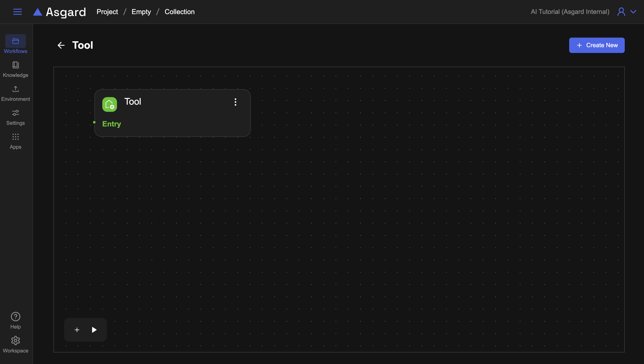Click the Create New button
The width and height of the screenshot is (644, 364).
[597, 45]
